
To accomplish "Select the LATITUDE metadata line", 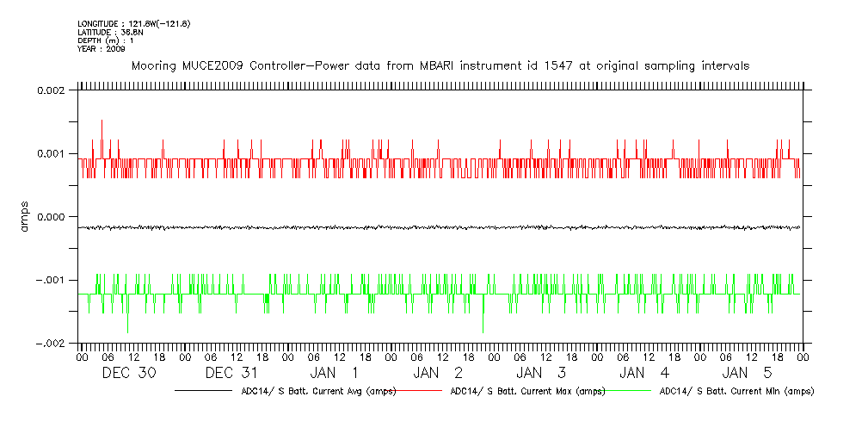I will click(108, 32).
